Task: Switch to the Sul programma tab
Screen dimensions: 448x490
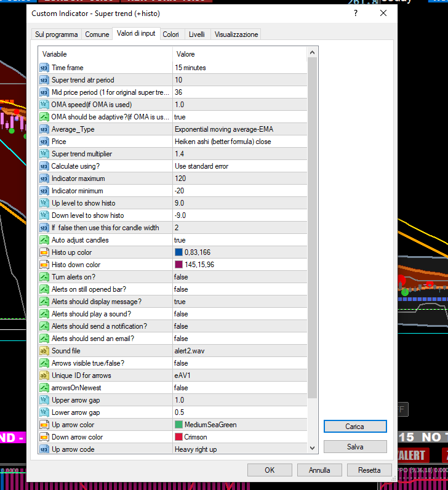Action: point(56,34)
